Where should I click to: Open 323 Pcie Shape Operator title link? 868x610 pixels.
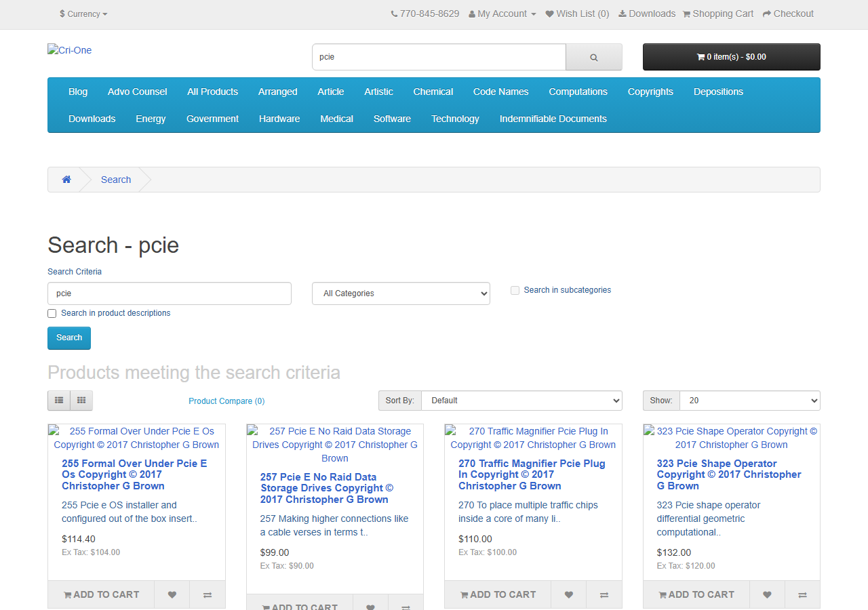click(x=729, y=474)
